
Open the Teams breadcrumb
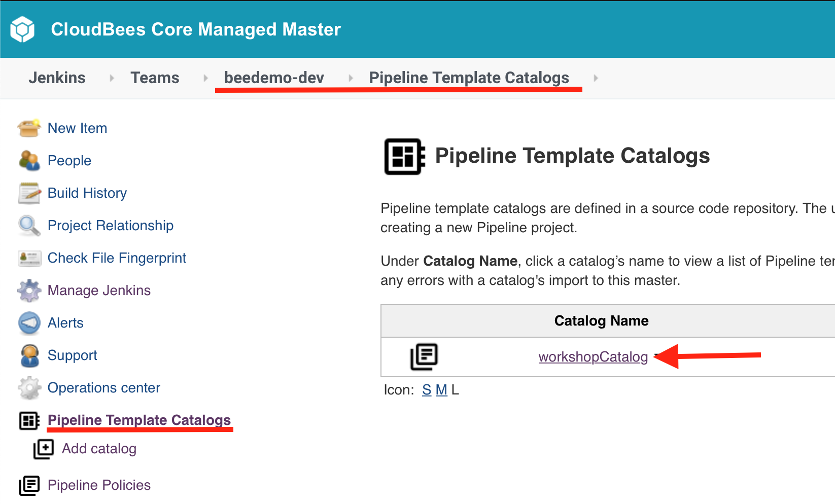point(155,78)
